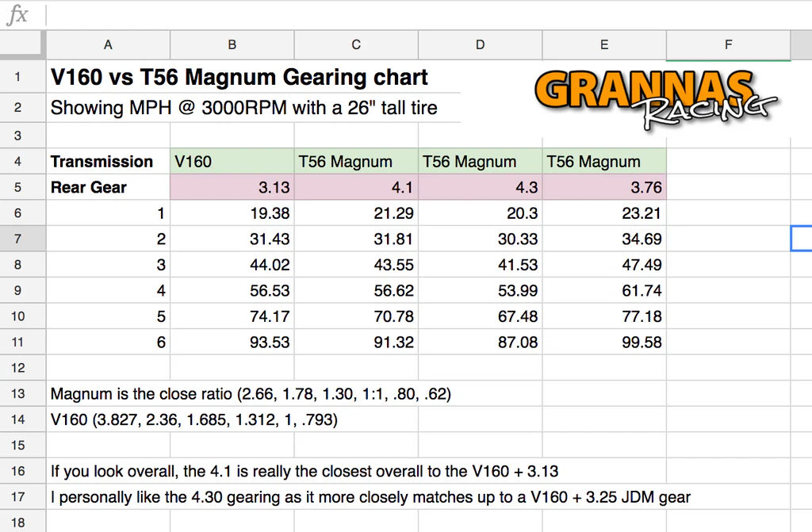Select the 'Transmission' label cell
The width and height of the screenshot is (812, 532).
click(108, 161)
